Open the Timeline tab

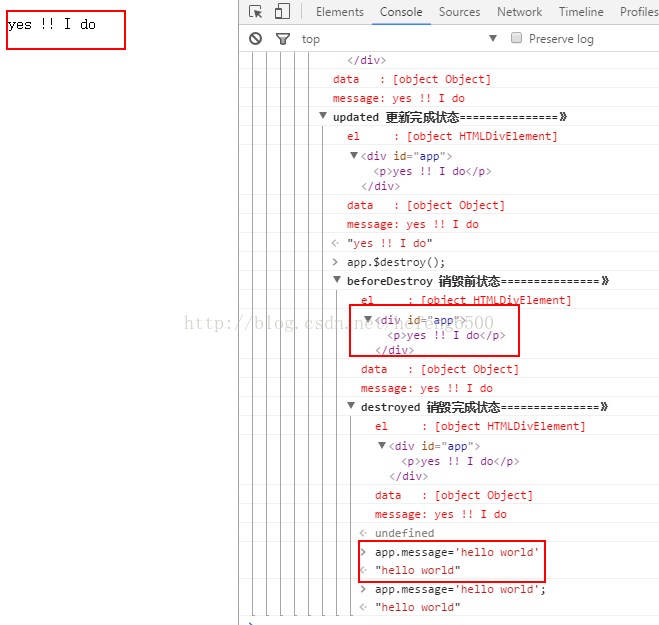coord(581,12)
